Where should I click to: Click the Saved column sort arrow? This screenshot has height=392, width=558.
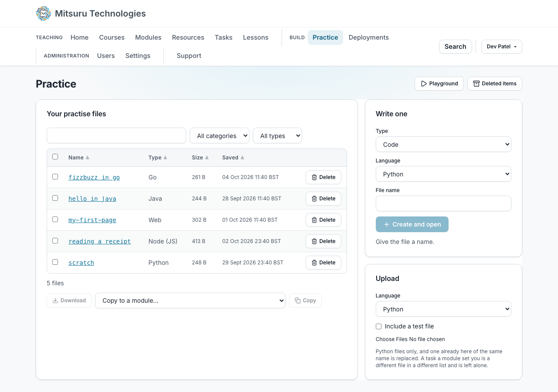click(x=242, y=158)
